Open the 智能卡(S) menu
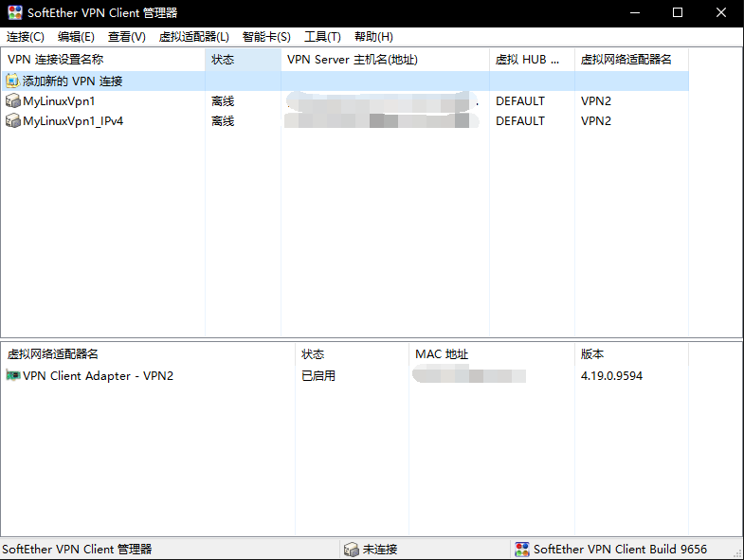 pyautogui.click(x=266, y=37)
